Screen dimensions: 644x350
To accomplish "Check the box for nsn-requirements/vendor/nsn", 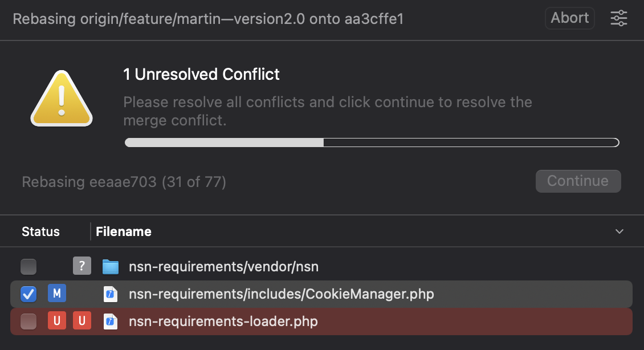I will pos(28,266).
